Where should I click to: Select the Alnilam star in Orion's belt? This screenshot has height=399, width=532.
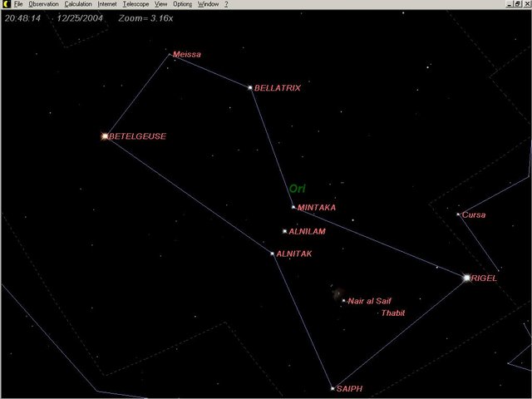click(284, 231)
